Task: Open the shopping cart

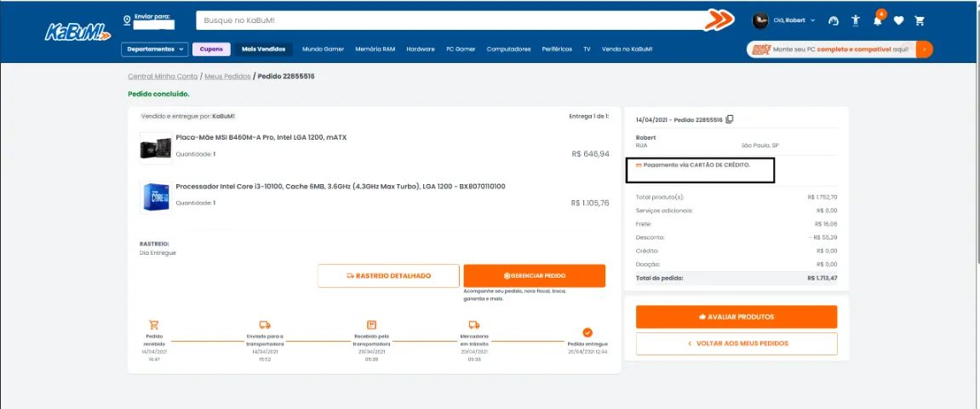Action: tap(920, 20)
